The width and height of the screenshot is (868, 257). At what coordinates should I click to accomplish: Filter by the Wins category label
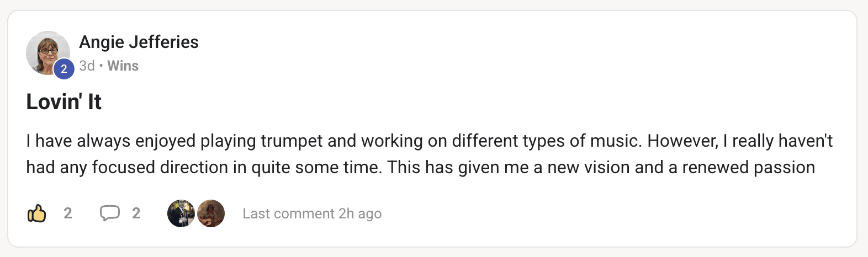click(x=123, y=66)
